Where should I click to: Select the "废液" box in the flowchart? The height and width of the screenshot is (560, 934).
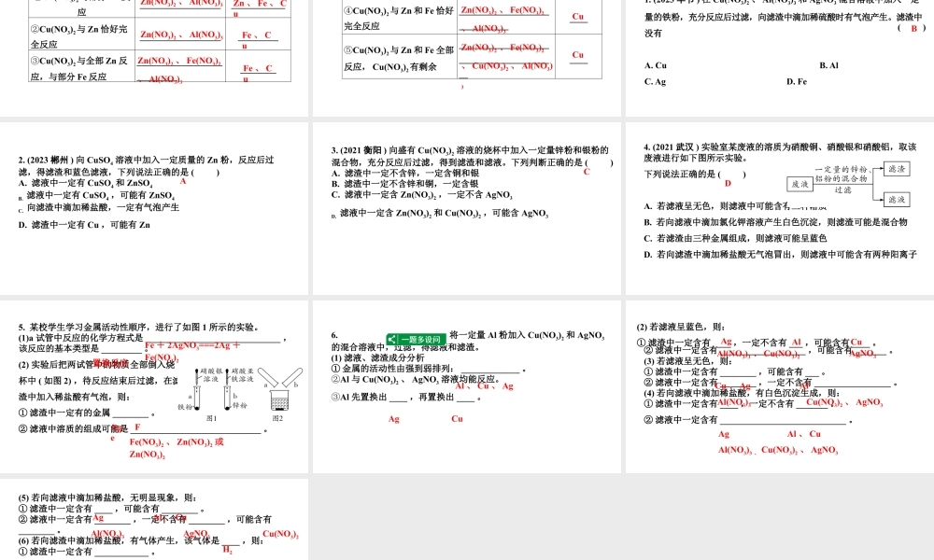[x=800, y=182]
